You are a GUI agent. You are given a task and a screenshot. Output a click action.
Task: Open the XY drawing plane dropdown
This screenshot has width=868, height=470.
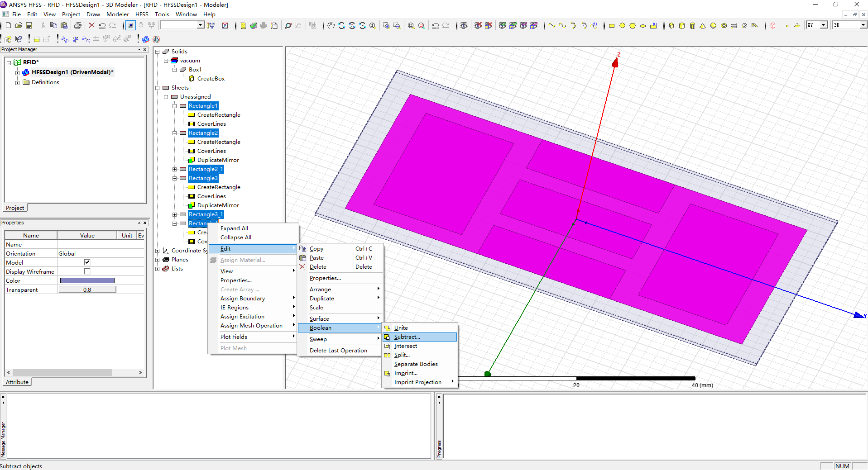824,25
